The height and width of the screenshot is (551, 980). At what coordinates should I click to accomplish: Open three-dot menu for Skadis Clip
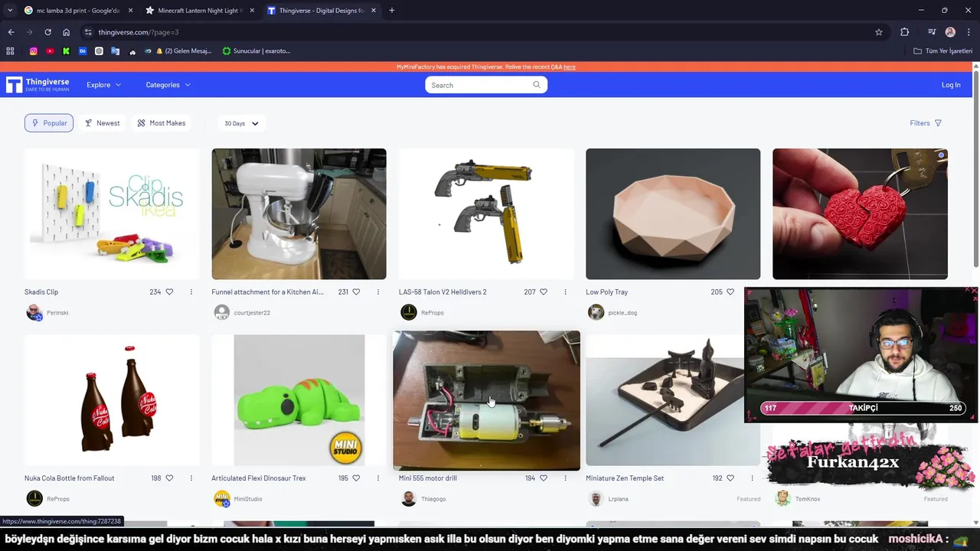coord(191,292)
